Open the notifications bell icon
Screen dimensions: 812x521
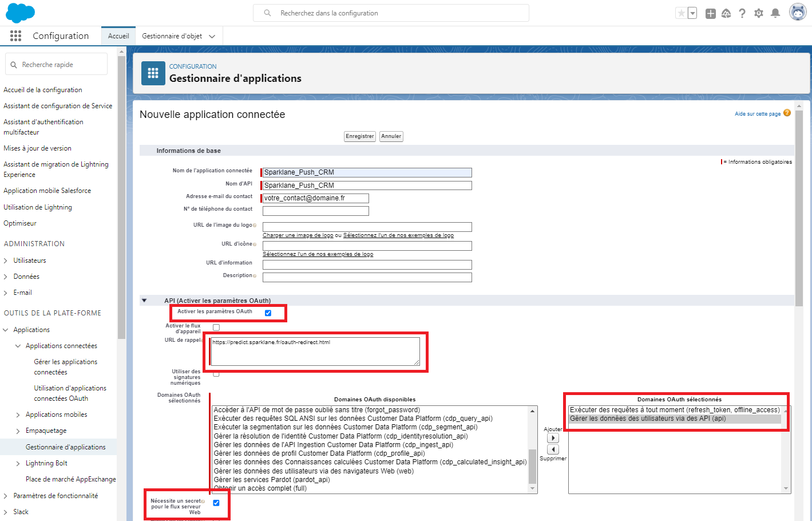click(x=775, y=13)
